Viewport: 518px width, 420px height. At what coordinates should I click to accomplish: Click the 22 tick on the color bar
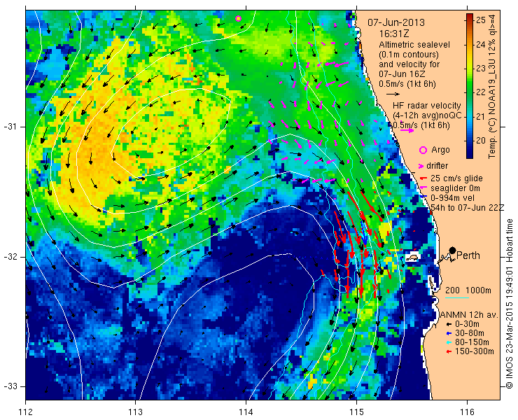point(481,92)
